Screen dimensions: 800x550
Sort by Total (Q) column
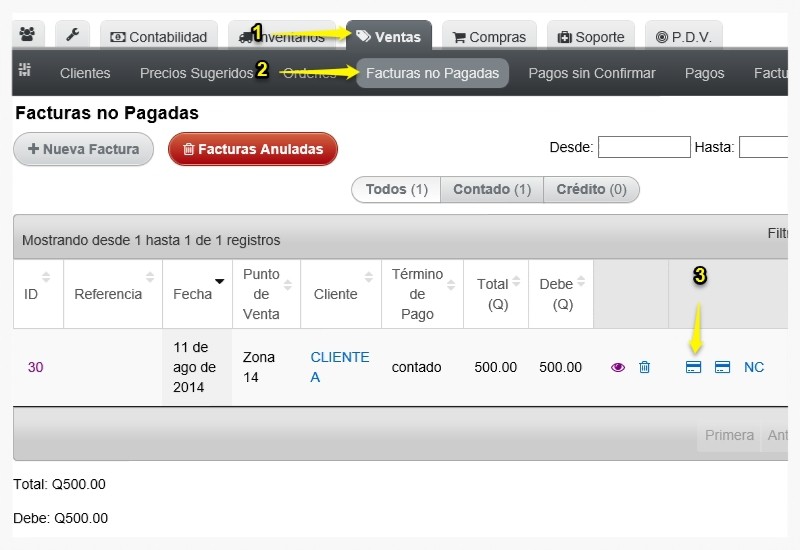click(496, 294)
